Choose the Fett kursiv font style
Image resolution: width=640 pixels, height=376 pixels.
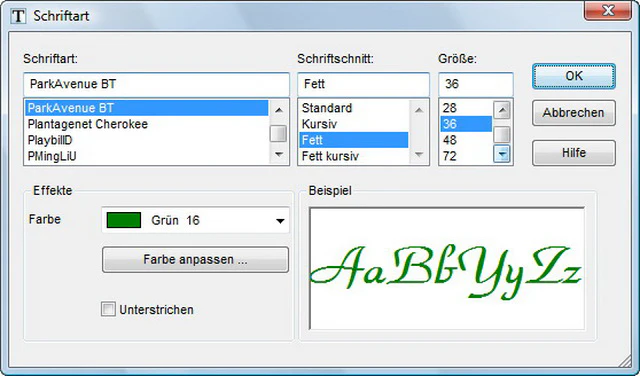[x=353, y=156]
